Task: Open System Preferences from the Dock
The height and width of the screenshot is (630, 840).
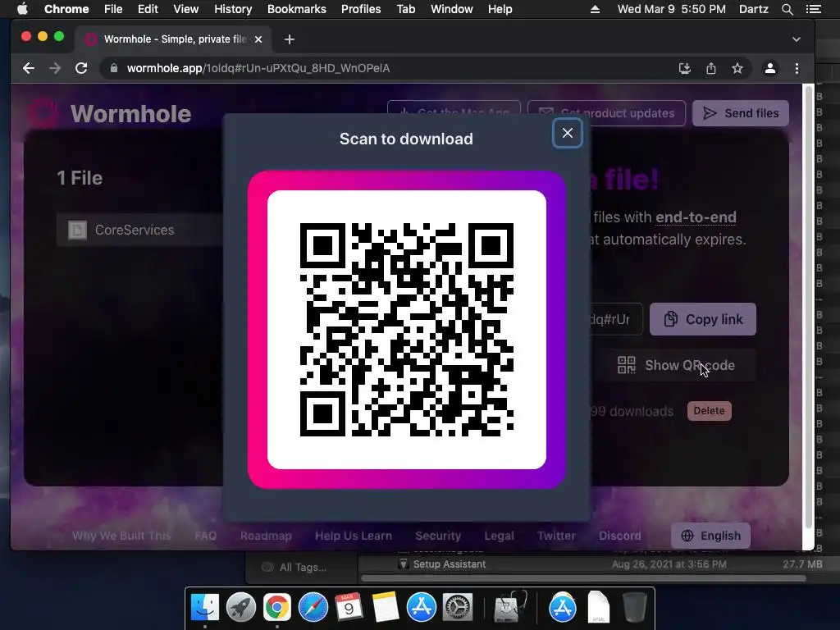Action: [457, 607]
